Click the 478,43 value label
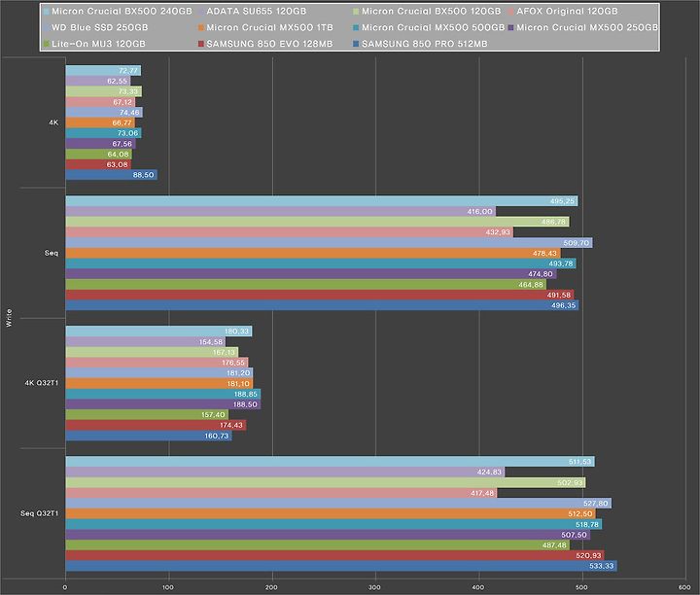This screenshot has height=595, width=700. 544,253
